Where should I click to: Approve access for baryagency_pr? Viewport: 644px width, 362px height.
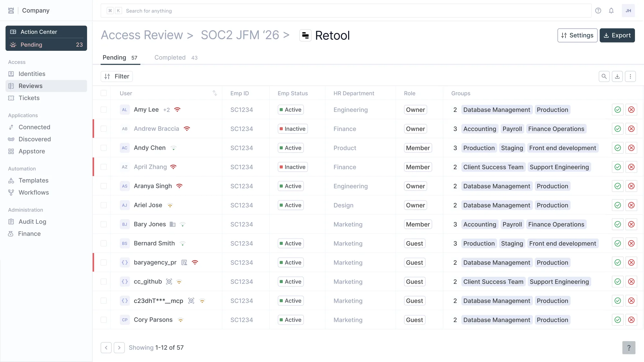coord(618,263)
